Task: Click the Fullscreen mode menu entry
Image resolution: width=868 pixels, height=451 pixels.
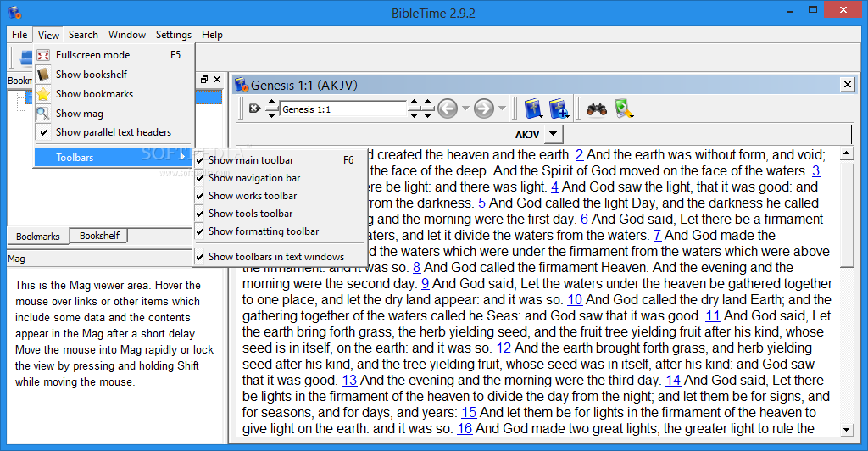Action: 114,55
